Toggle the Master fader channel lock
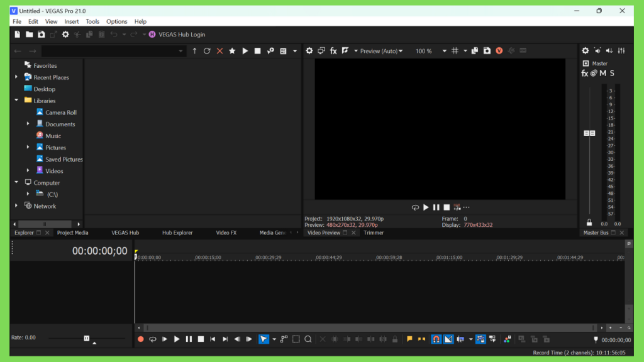The image size is (644, 362). (589, 222)
